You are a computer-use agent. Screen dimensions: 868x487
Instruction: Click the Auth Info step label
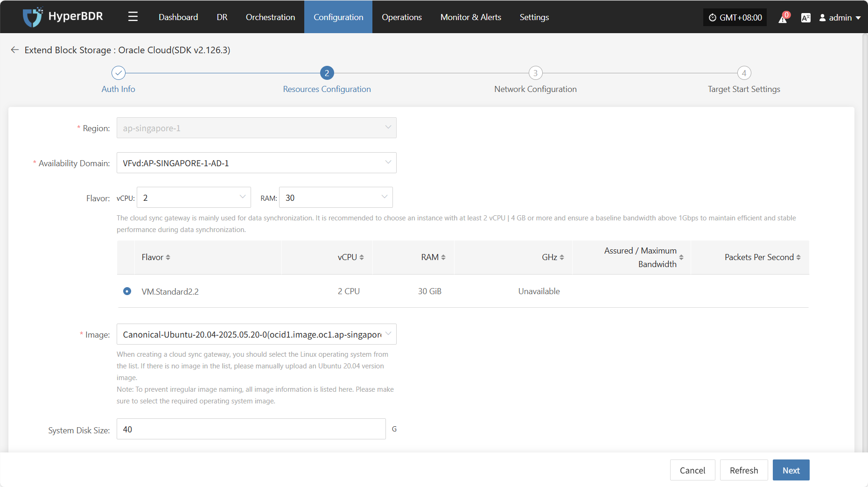click(x=119, y=89)
